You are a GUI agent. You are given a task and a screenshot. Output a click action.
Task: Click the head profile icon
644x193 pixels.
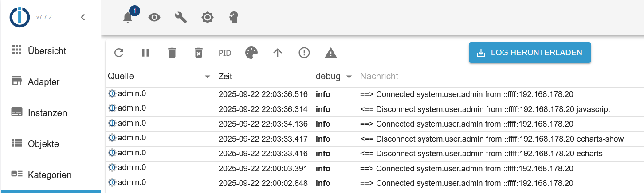[234, 18]
